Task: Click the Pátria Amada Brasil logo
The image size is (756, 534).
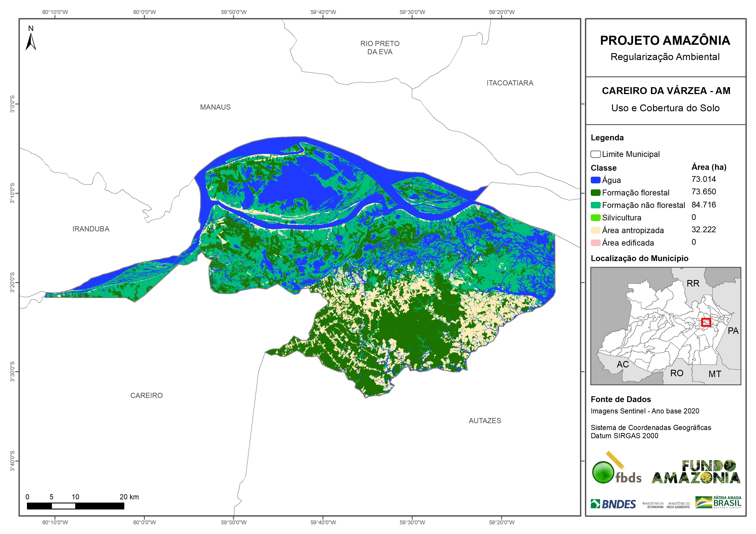Action: pyautogui.click(x=718, y=502)
